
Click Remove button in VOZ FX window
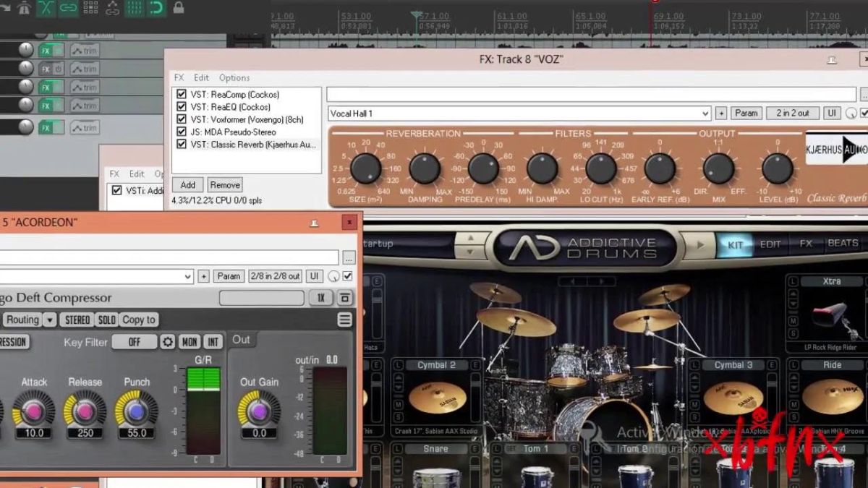click(x=225, y=185)
